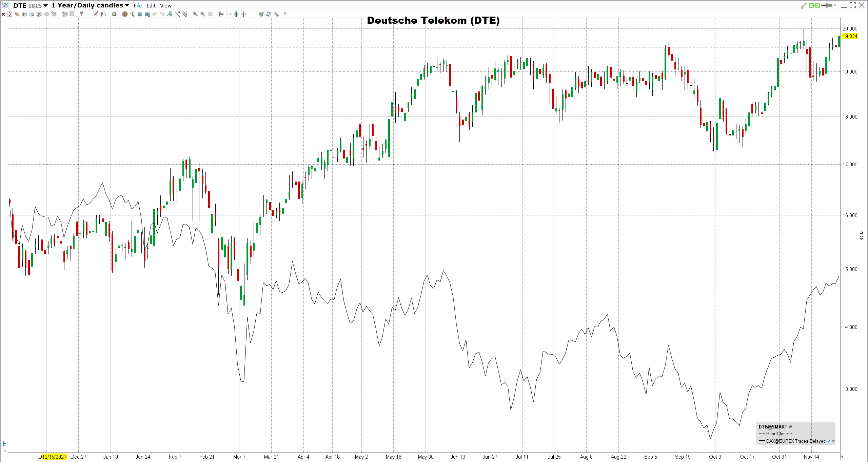Activate the brown crosshair tool
The height and width of the screenshot is (462, 868).
click(x=125, y=14)
